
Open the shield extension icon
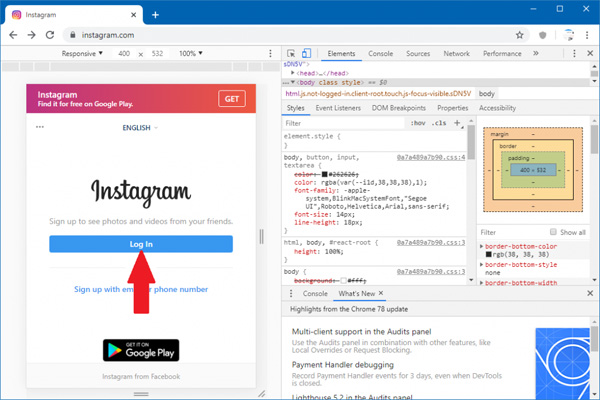coord(542,35)
